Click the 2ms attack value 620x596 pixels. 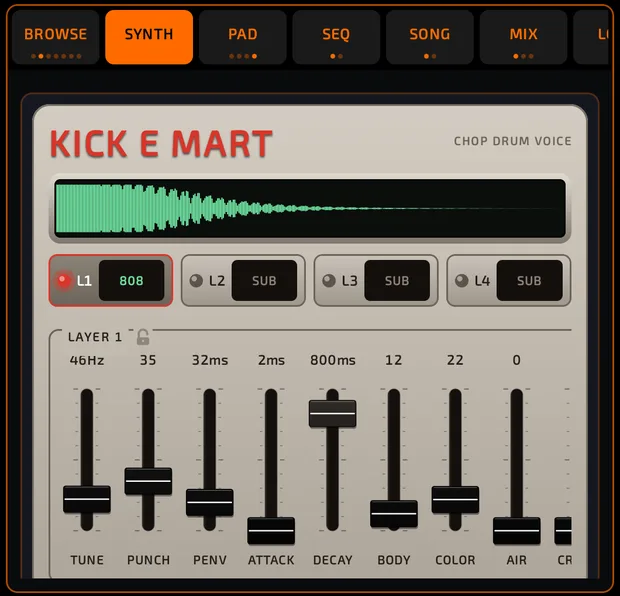pyautogui.click(x=271, y=360)
